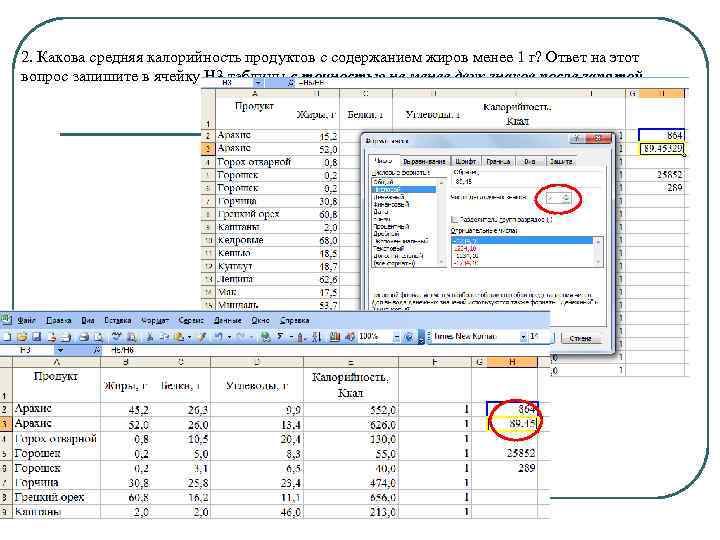
Task: Click the Print Preview icon
Action: point(98,337)
